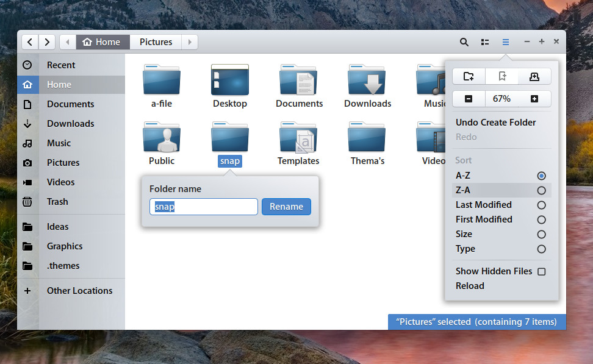The height and width of the screenshot is (364, 593).
Task: Sort by First Modified
Action: [x=501, y=219]
